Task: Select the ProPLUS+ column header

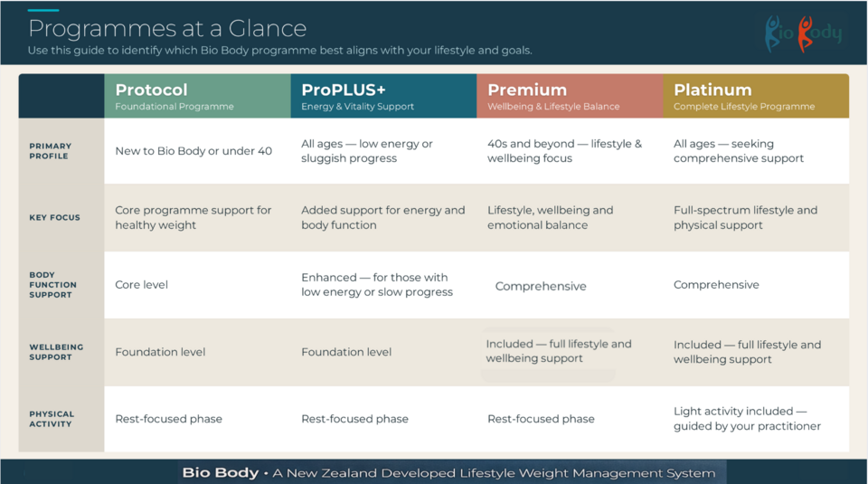Action: click(x=383, y=96)
